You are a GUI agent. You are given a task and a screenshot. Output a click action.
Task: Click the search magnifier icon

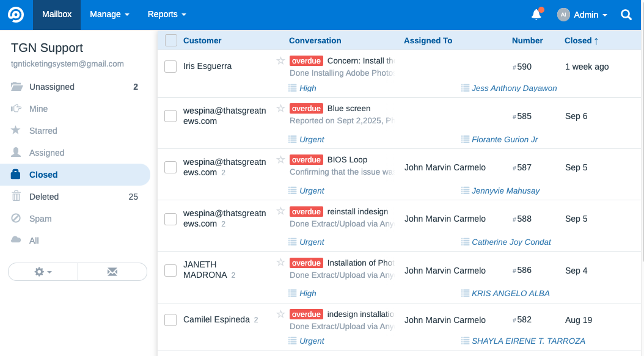[626, 14]
